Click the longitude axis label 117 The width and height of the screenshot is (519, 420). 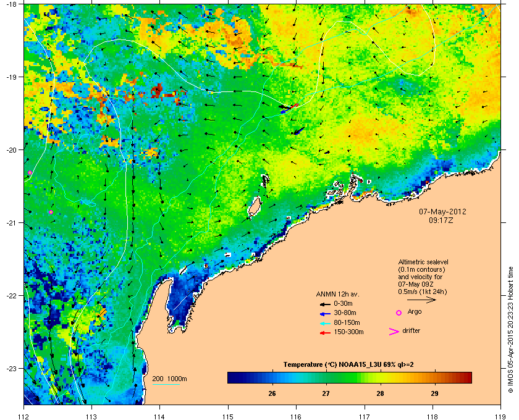tap(365, 416)
